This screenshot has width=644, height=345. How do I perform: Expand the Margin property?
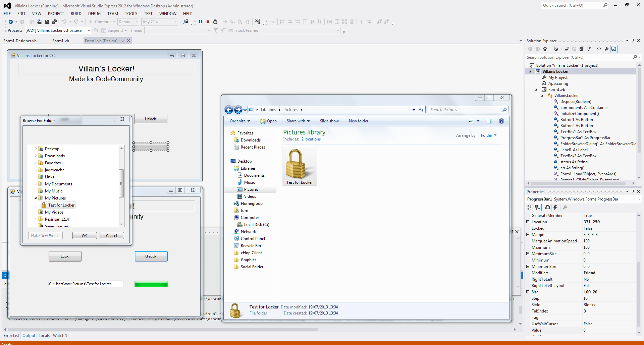pyautogui.click(x=528, y=235)
